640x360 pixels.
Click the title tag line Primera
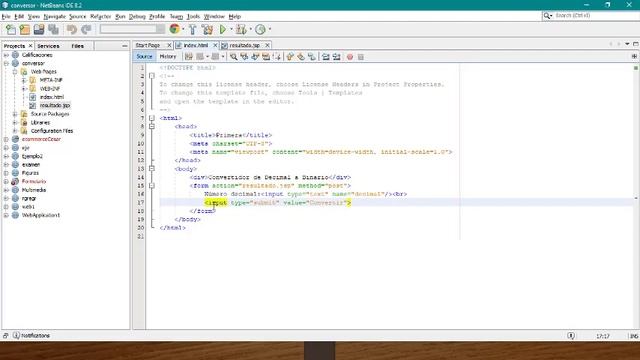coord(231,135)
